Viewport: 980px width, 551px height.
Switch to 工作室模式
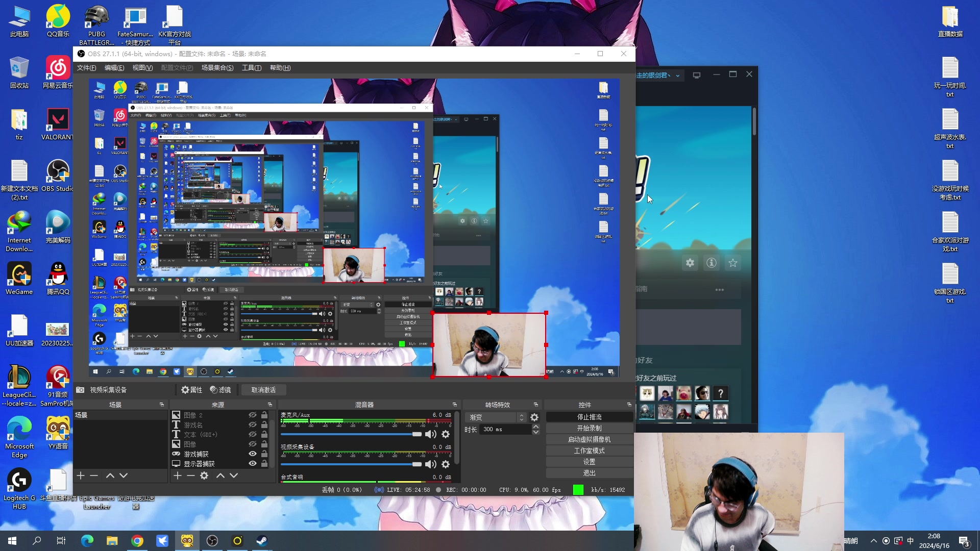pos(590,451)
